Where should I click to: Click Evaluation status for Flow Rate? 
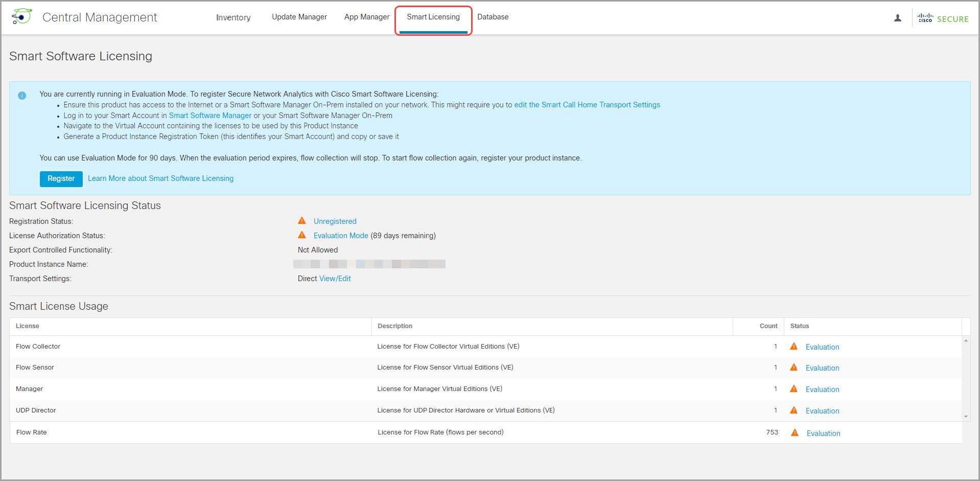[x=824, y=433]
